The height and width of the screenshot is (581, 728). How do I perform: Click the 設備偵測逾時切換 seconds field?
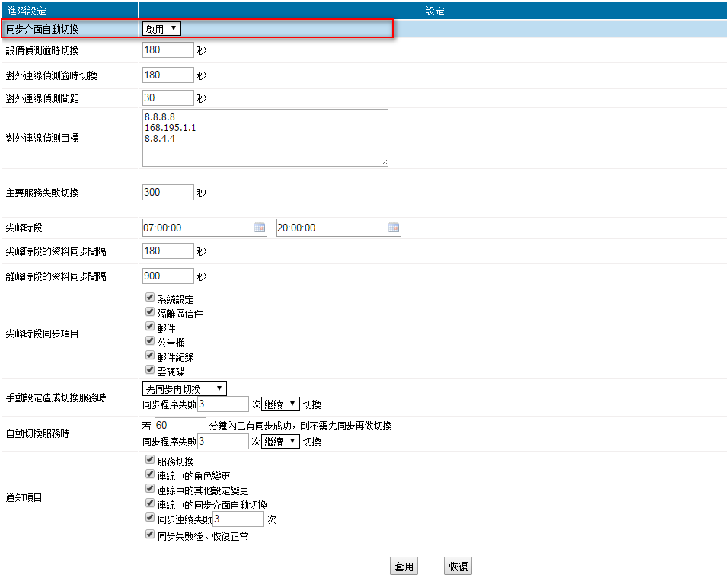pos(168,50)
